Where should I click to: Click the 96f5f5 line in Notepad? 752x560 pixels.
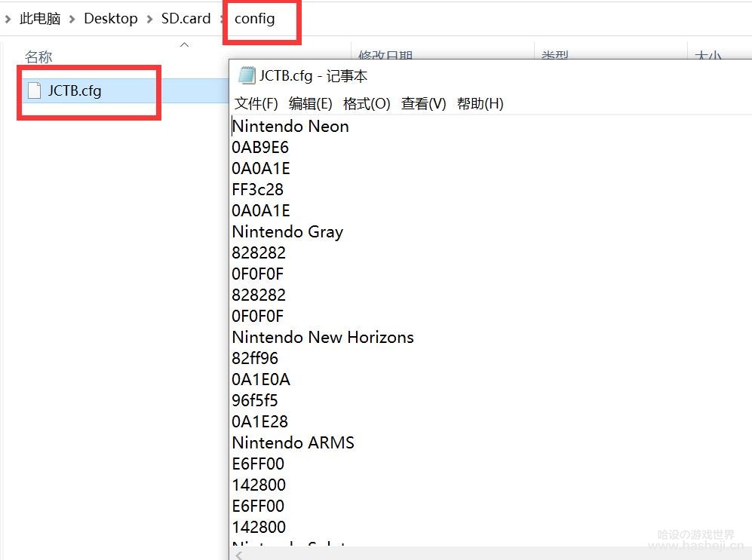pyautogui.click(x=255, y=400)
